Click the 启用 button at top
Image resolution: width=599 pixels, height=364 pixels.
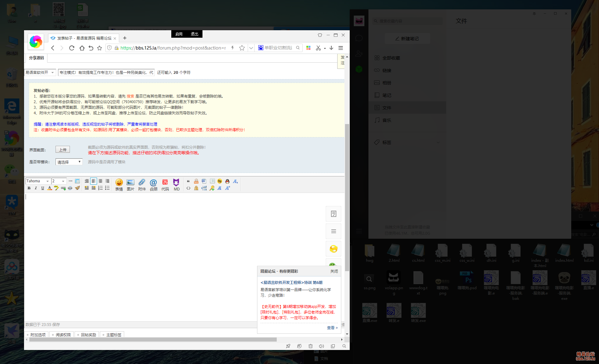pos(179,34)
